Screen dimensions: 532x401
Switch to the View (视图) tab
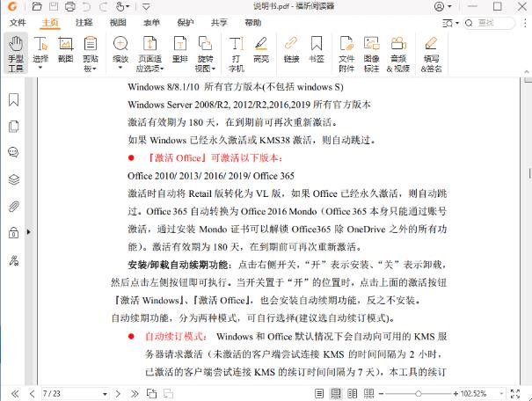pos(118,23)
